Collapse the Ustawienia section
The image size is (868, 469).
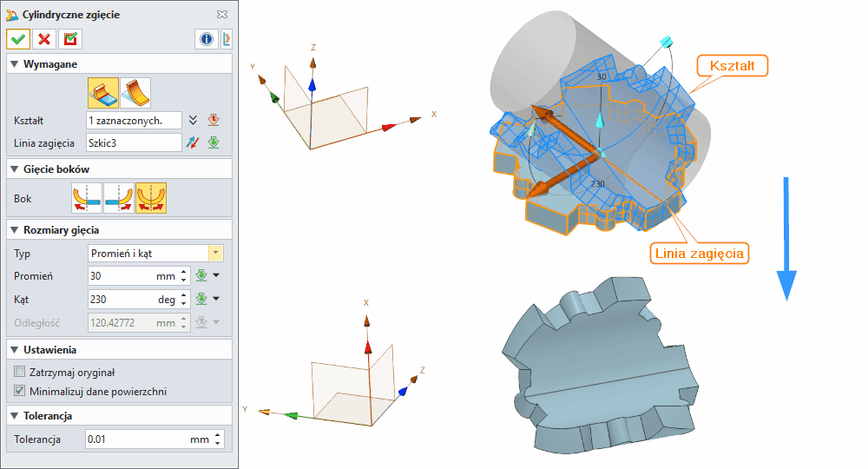(15, 350)
